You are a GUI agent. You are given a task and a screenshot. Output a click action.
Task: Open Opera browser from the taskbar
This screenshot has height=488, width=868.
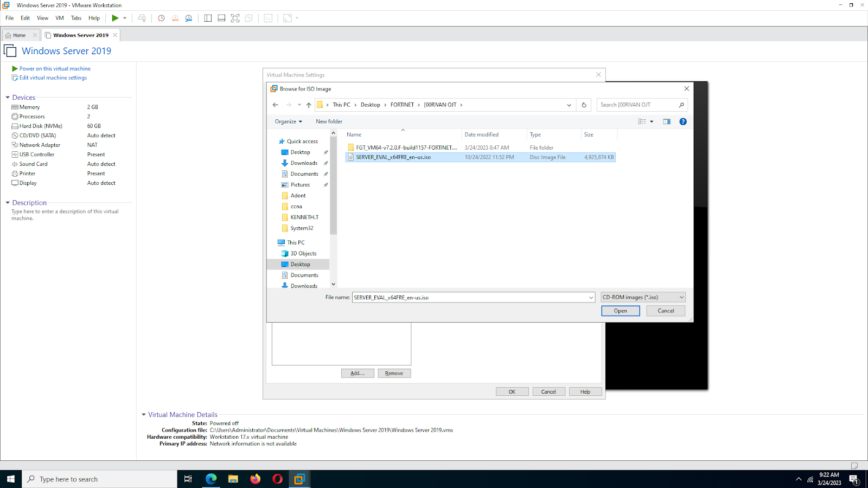(x=277, y=479)
